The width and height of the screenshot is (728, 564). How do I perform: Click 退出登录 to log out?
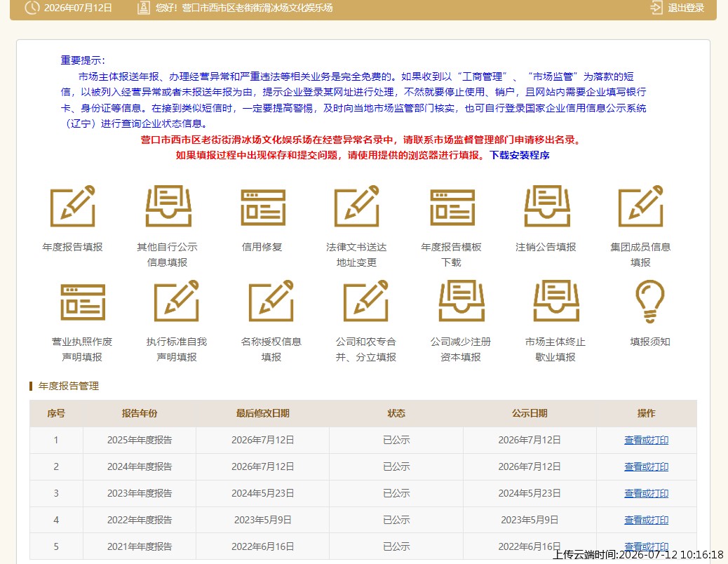(686, 8)
